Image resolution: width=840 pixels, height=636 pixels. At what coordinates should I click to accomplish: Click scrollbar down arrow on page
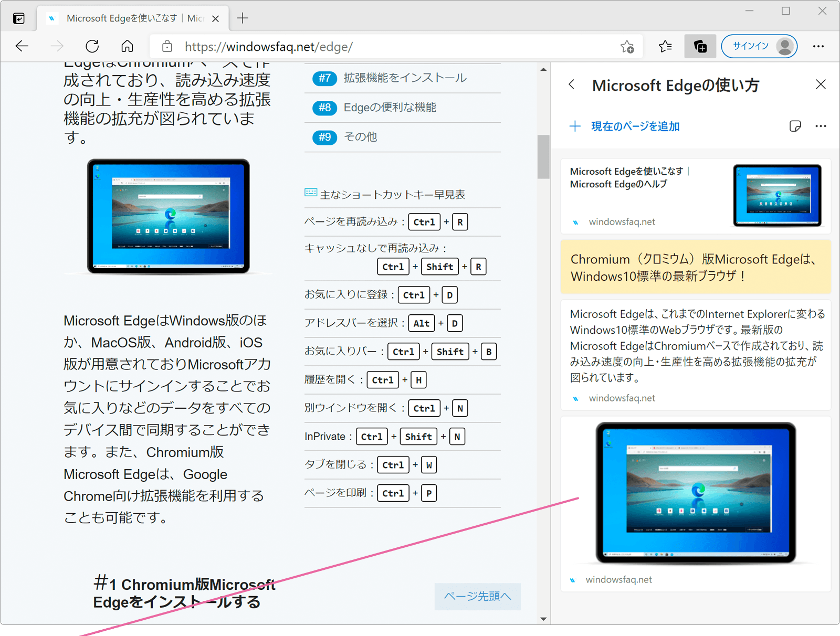pyautogui.click(x=543, y=619)
